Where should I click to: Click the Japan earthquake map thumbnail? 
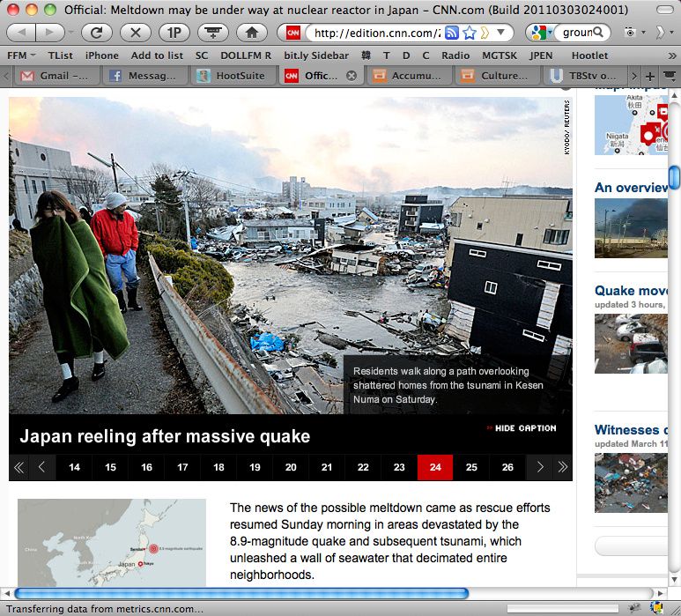pyautogui.click(x=112, y=543)
